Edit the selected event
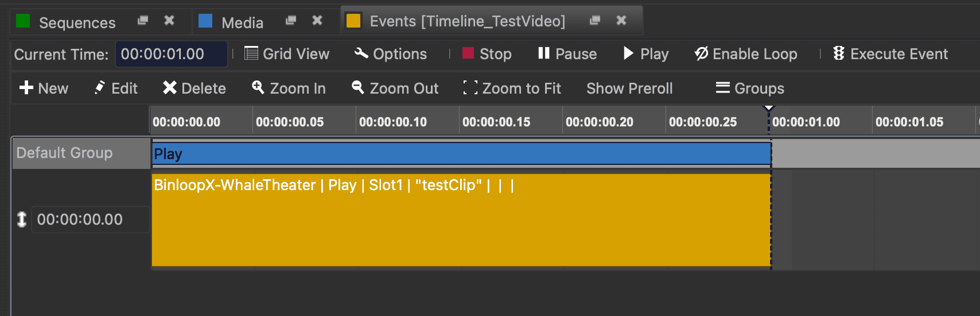Viewport: 980px width, 316px height. pyautogui.click(x=116, y=88)
